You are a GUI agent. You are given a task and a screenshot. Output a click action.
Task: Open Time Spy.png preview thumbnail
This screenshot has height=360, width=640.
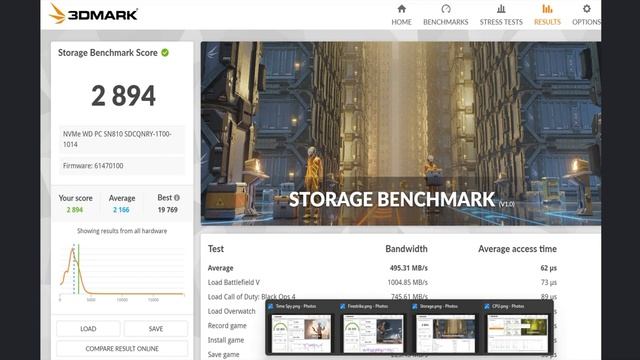pyautogui.click(x=301, y=333)
